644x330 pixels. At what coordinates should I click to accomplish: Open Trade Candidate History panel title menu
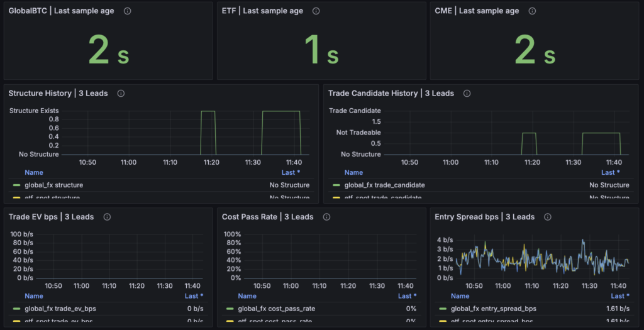[x=391, y=94]
